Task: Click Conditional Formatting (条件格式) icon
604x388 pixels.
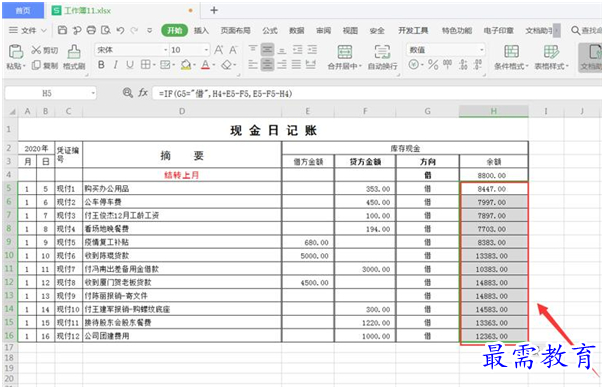Action: [x=511, y=52]
